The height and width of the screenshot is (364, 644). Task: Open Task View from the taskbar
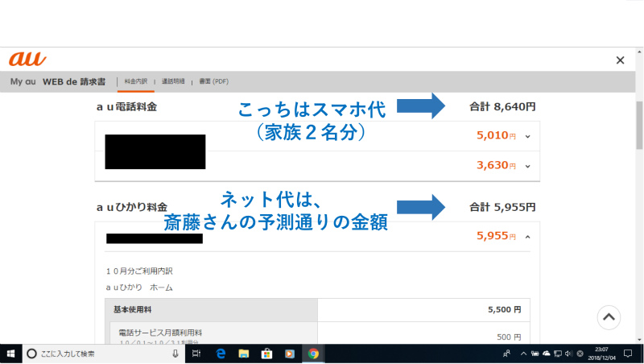pos(196,354)
